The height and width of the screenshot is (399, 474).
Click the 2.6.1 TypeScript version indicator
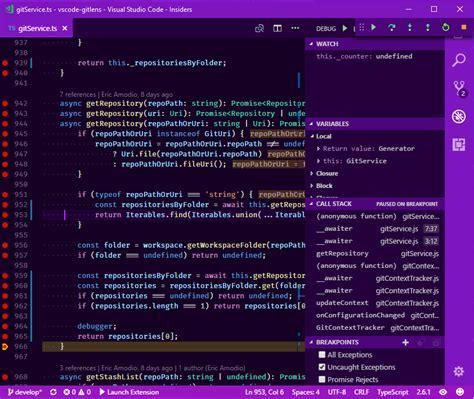click(423, 392)
